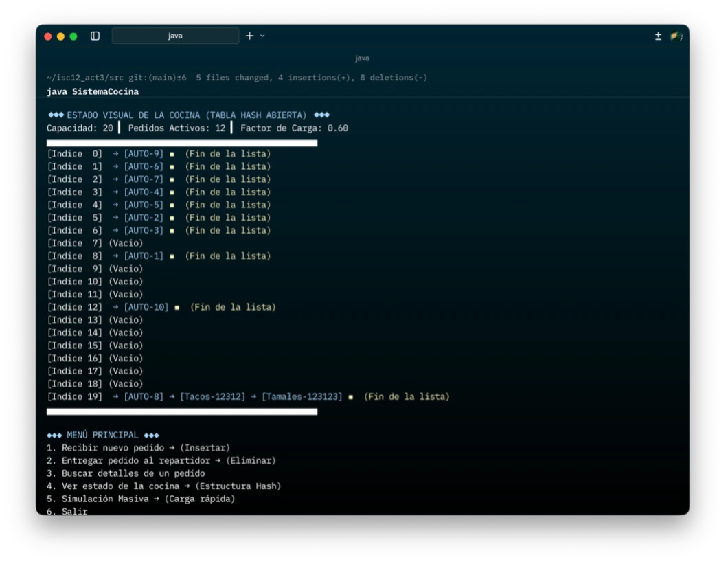Click option 5 Simulación Masiva
The height and width of the screenshot is (564, 728).
coord(141,499)
